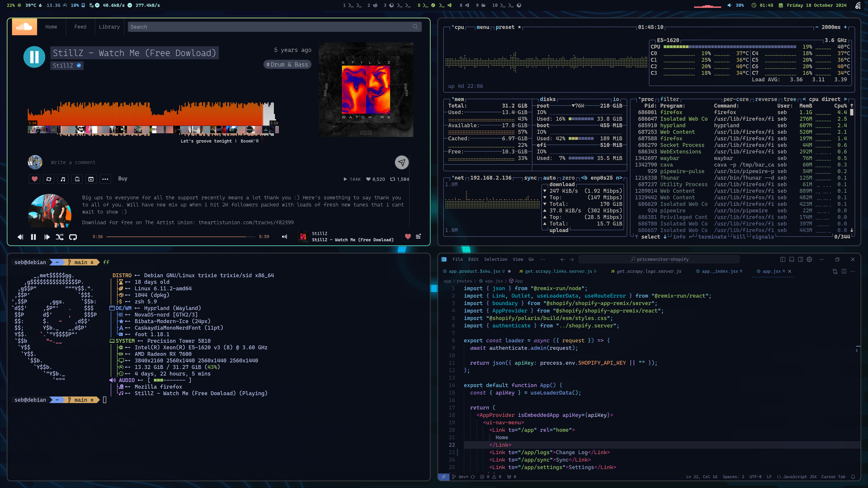Like the track with the heart button

(35, 179)
